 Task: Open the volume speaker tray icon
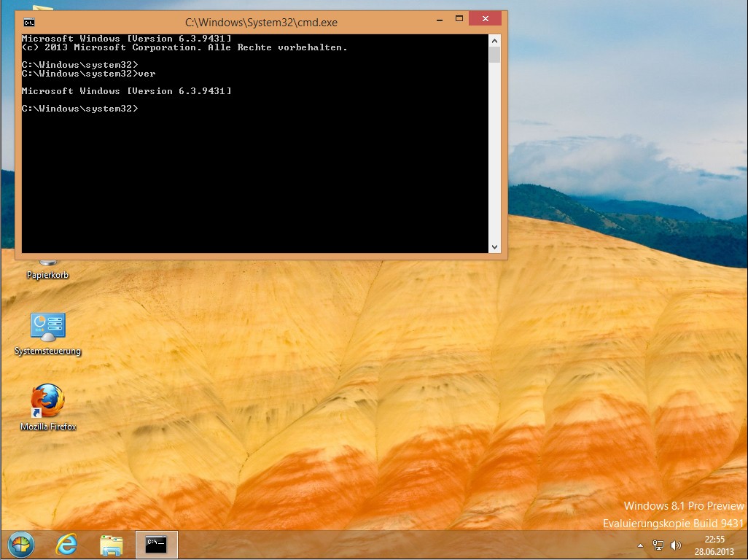tap(676, 545)
